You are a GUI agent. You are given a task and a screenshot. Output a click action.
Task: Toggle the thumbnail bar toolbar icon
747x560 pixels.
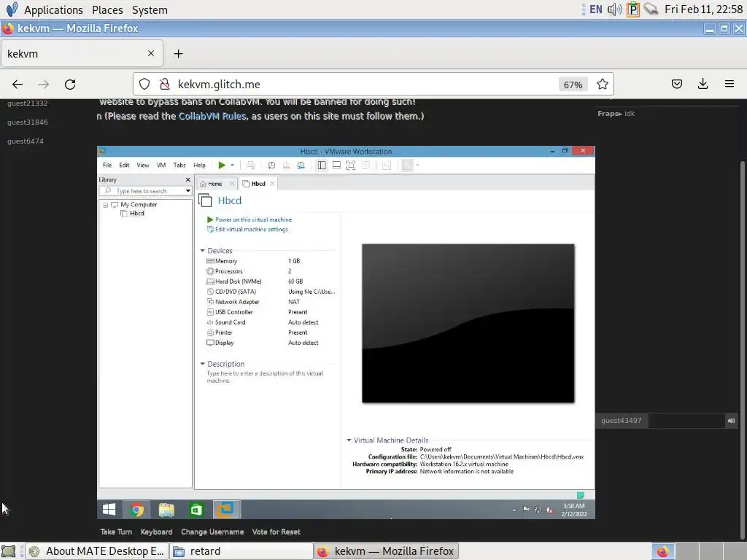tap(336, 166)
